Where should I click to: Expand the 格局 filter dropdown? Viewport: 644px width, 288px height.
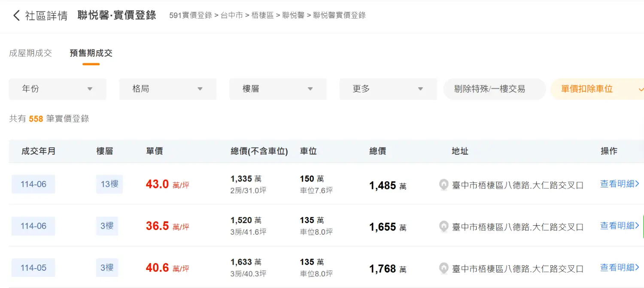(167, 89)
